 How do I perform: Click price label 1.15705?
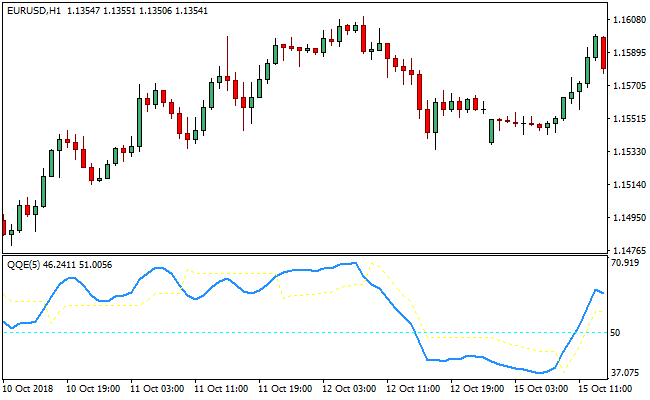(629, 86)
